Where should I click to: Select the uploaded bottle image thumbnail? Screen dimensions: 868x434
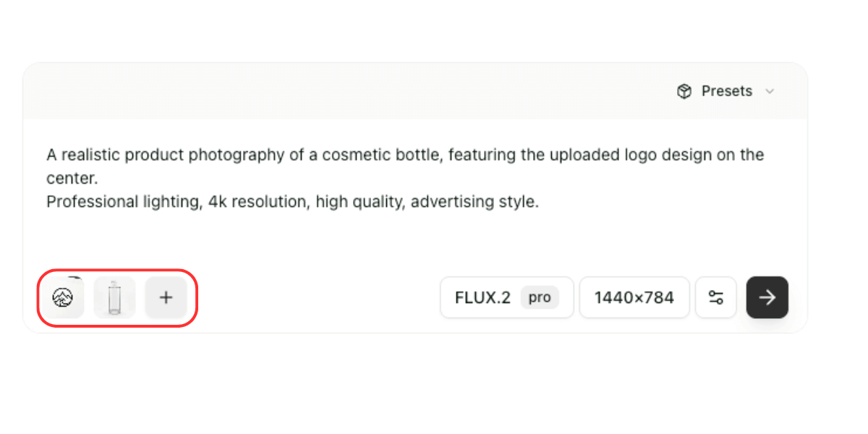tap(114, 297)
